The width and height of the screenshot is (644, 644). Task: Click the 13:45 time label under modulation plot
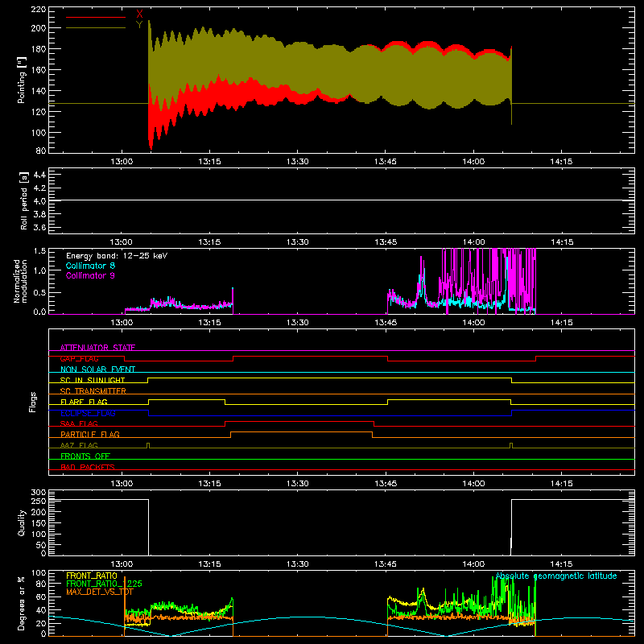386,323
